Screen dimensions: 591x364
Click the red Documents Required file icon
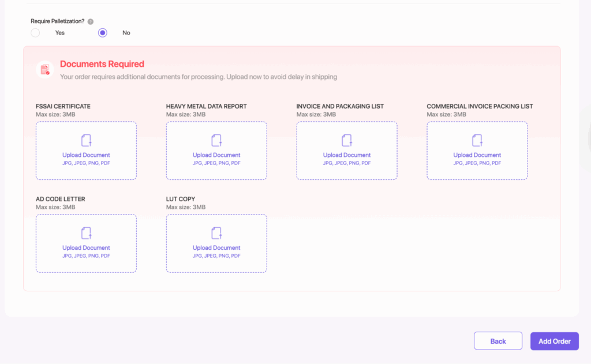tap(44, 70)
